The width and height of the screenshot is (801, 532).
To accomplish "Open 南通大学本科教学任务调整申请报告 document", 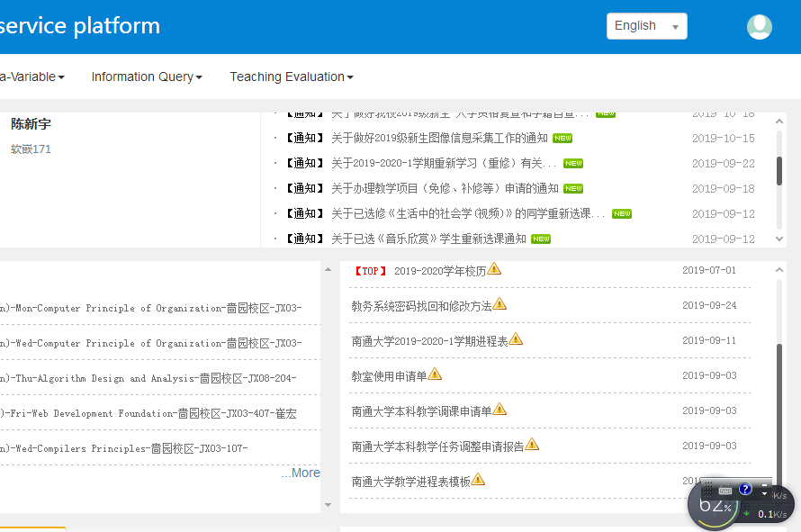I will pyautogui.click(x=437, y=446).
